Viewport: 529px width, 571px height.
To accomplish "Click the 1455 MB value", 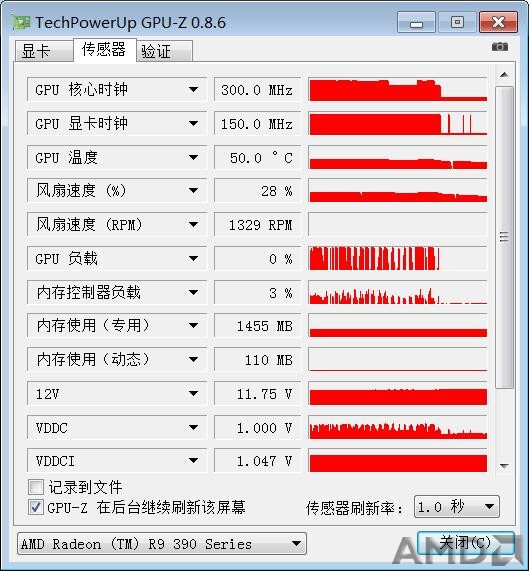I will tap(257, 326).
